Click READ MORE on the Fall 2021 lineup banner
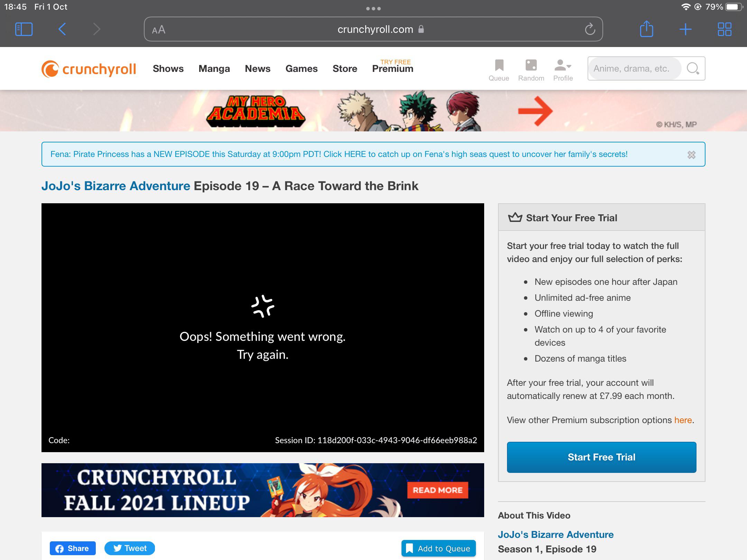 (x=438, y=490)
